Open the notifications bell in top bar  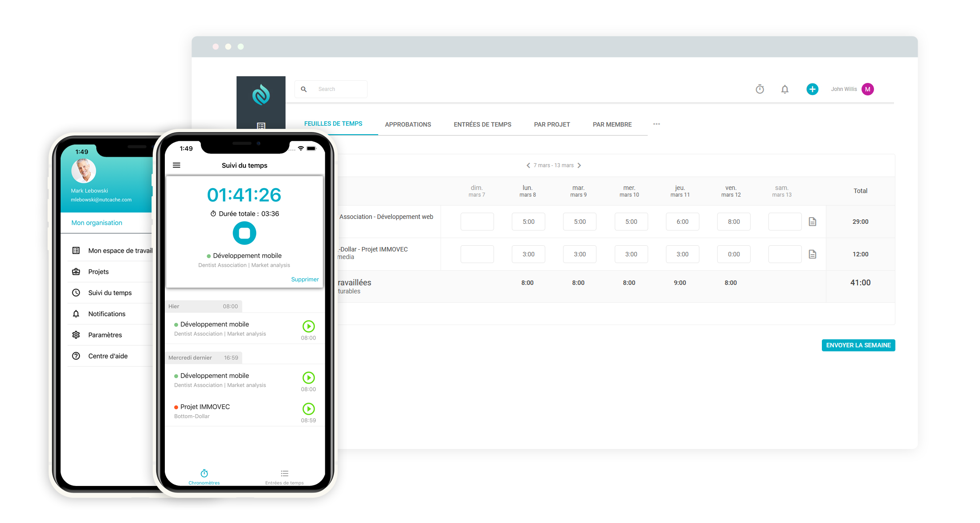(784, 89)
